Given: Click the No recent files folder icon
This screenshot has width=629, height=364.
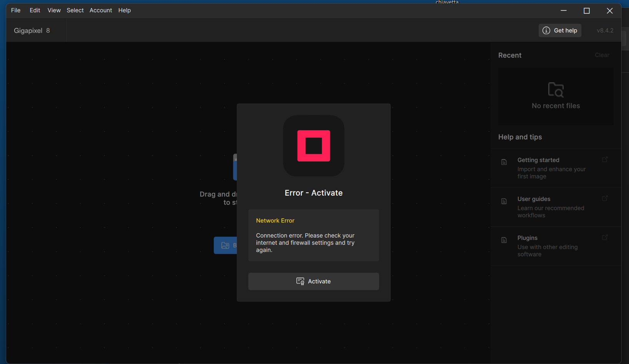Looking at the screenshot, I should tap(556, 90).
